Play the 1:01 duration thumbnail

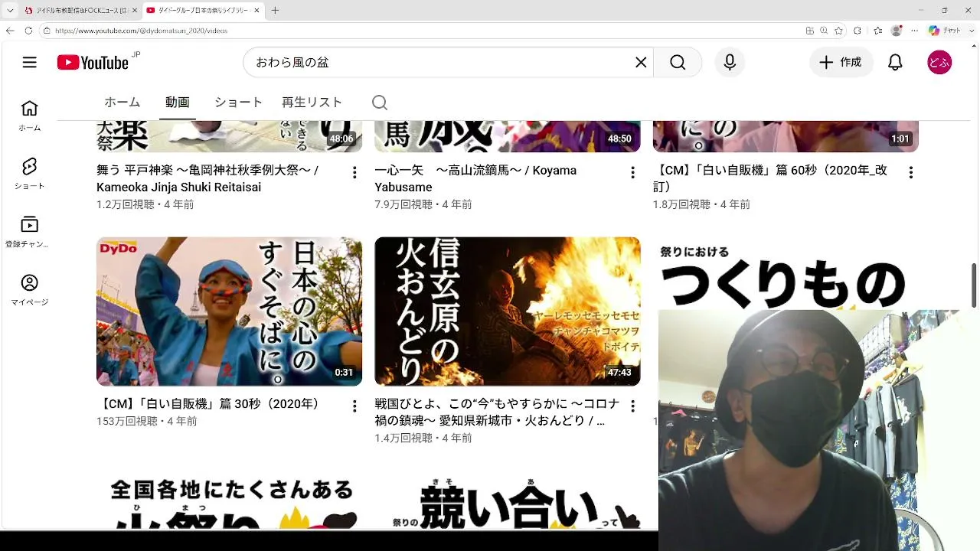pos(786,136)
